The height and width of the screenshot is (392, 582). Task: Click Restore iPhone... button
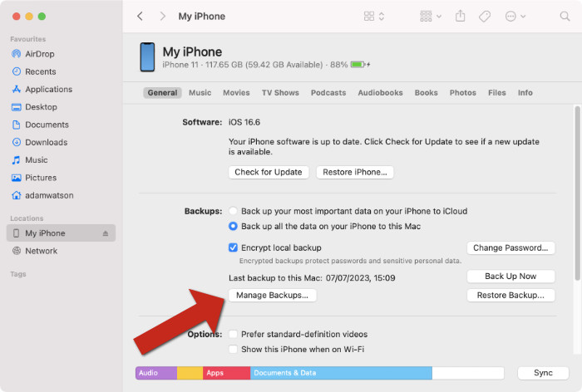click(x=355, y=172)
